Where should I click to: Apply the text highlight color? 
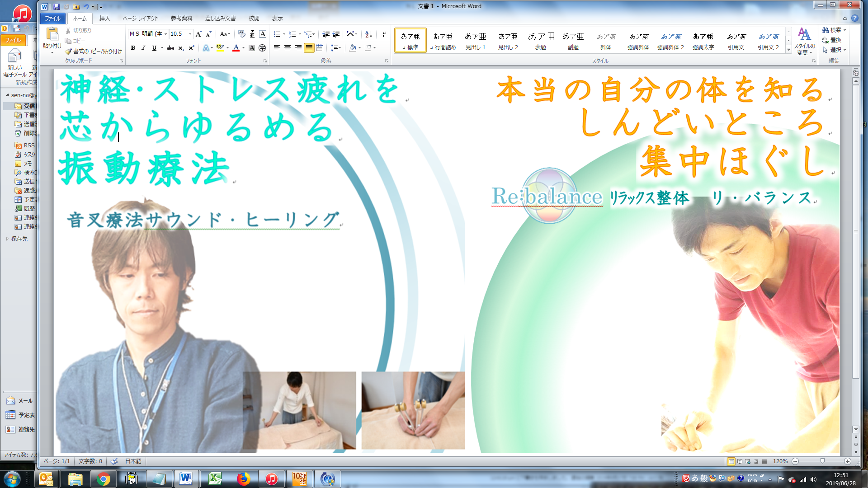click(220, 48)
